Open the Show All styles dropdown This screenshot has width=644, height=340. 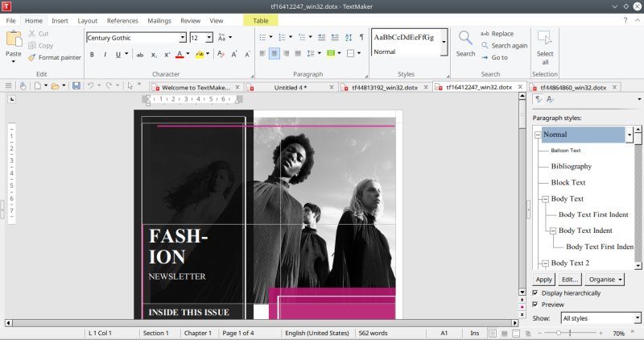[x=637, y=318]
